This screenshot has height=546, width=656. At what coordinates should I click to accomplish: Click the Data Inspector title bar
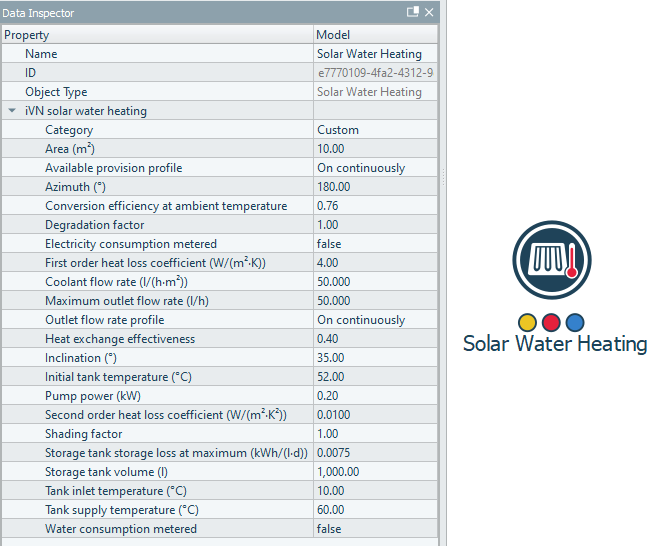[220, 12]
